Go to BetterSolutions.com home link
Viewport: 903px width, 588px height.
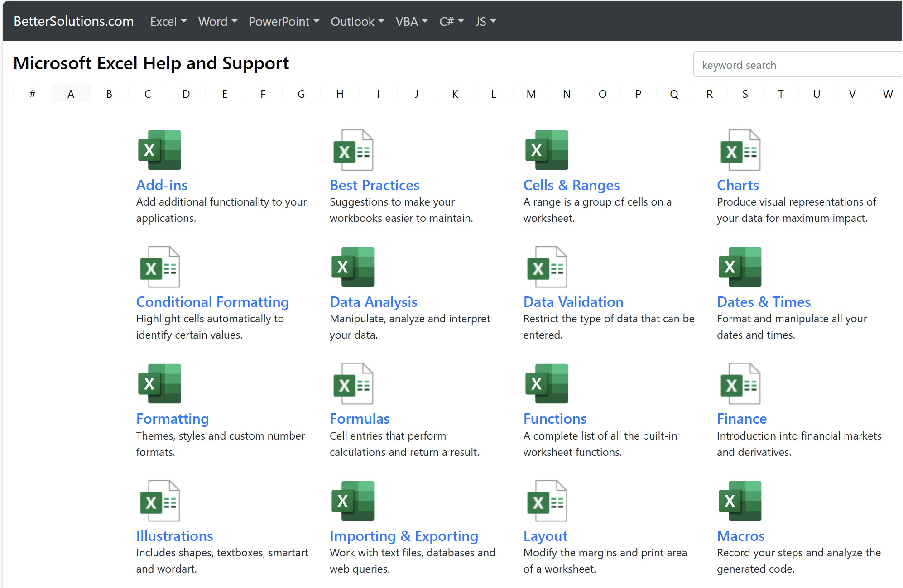(74, 21)
